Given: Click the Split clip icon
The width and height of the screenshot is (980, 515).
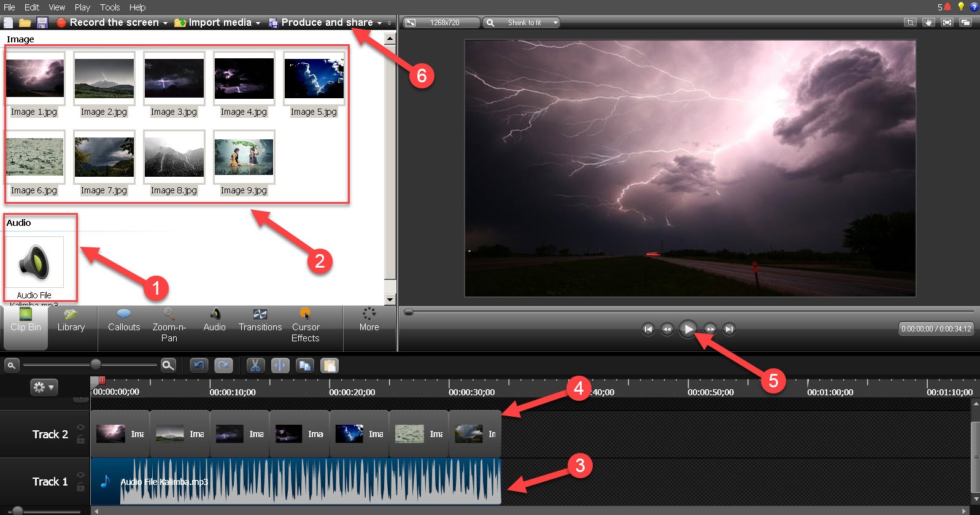Looking at the screenshot, I should point(280,366).
